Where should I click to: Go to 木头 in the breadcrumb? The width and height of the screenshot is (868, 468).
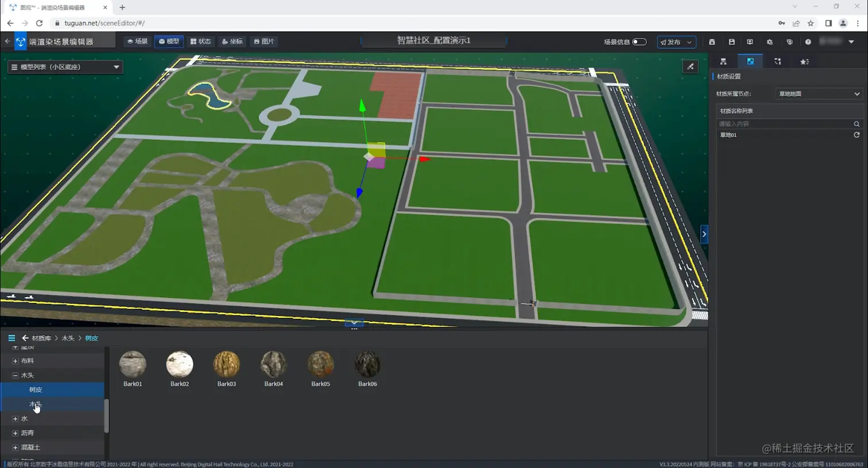tap(68, 338)
